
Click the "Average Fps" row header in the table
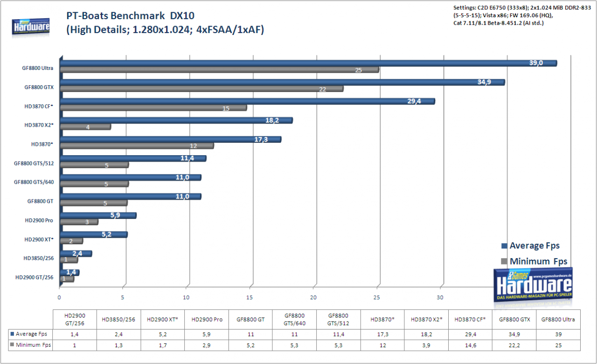pyautogui.click(x=31, y=334)
